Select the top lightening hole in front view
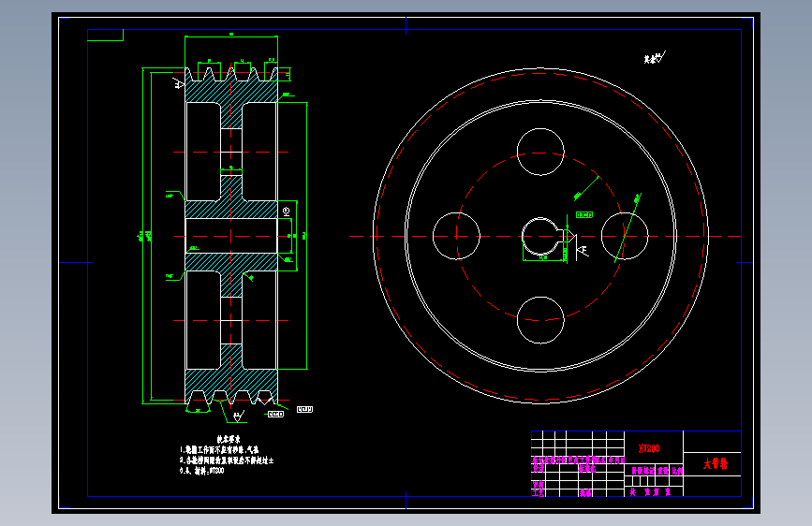This screenshot has width=812, height=526. (x=540, y=152)
